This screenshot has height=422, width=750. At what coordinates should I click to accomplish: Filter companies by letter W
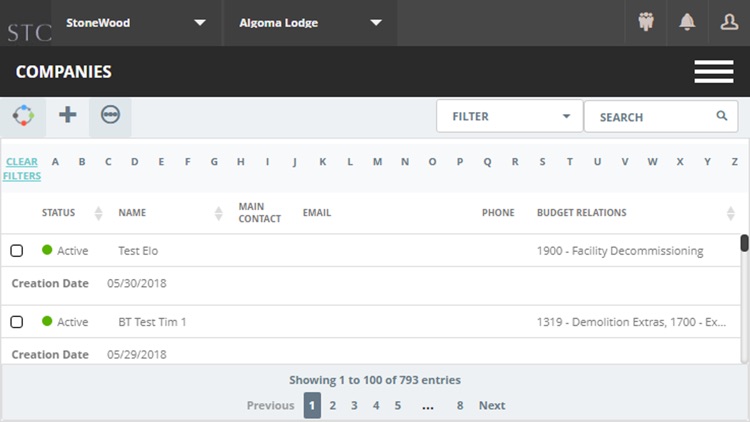(x=652, y=162)
